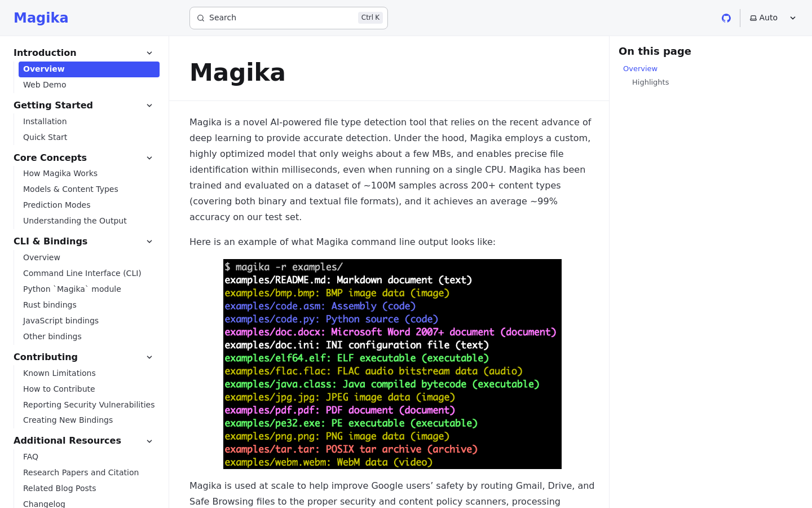This screenshot has width=812, height=508.
Task: Collapse the Additional Resources section
Action: tap(149, 441)
